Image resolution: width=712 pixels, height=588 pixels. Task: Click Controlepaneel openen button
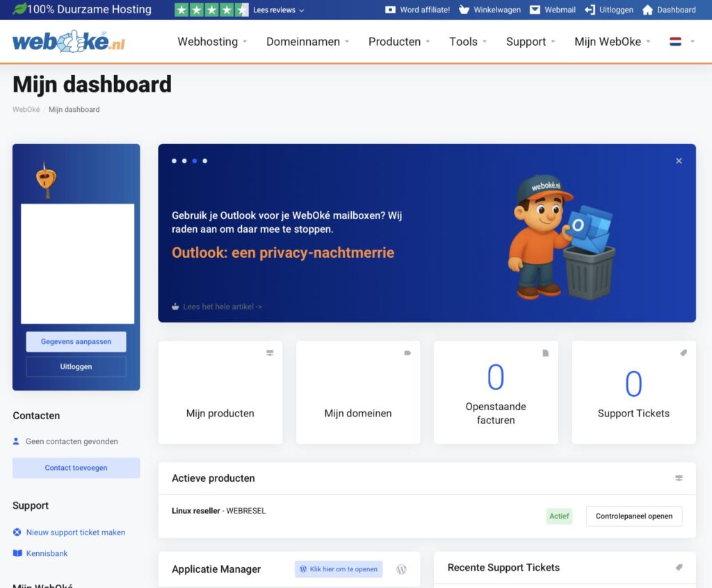coord(633,516)
